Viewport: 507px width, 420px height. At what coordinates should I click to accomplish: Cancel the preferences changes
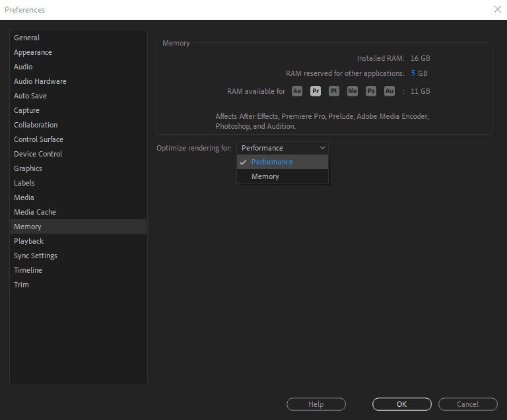click(467, 404)
